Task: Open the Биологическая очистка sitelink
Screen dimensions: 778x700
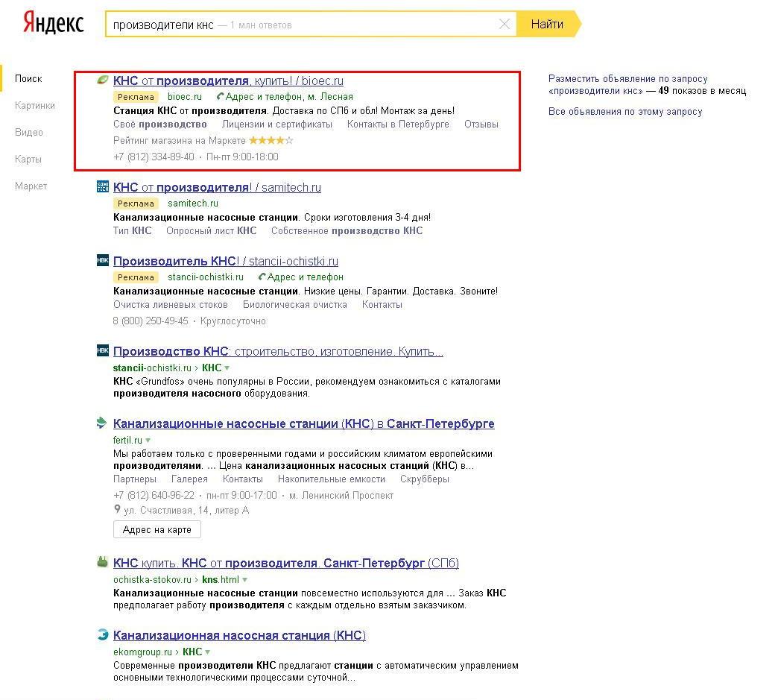Action: (294, 304)
